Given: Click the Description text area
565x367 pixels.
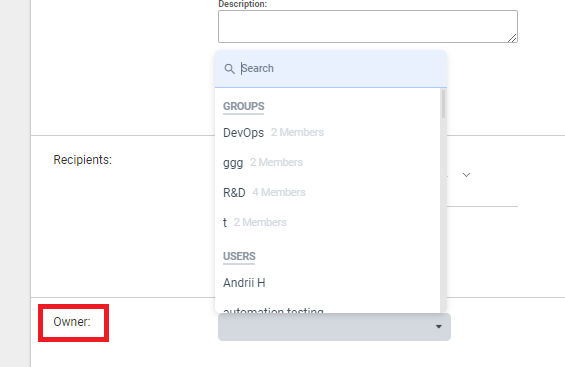Looking at the screenshot, I should [x=368, y=27].
